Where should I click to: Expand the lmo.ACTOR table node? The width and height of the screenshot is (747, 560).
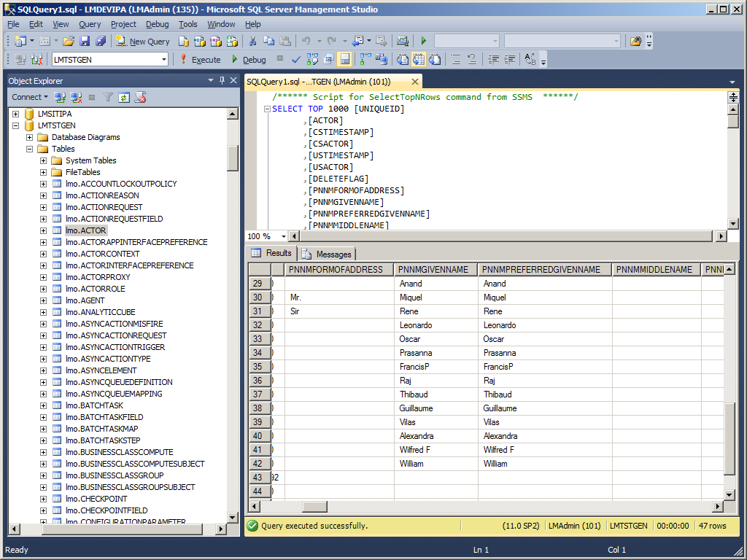point(43,230)
